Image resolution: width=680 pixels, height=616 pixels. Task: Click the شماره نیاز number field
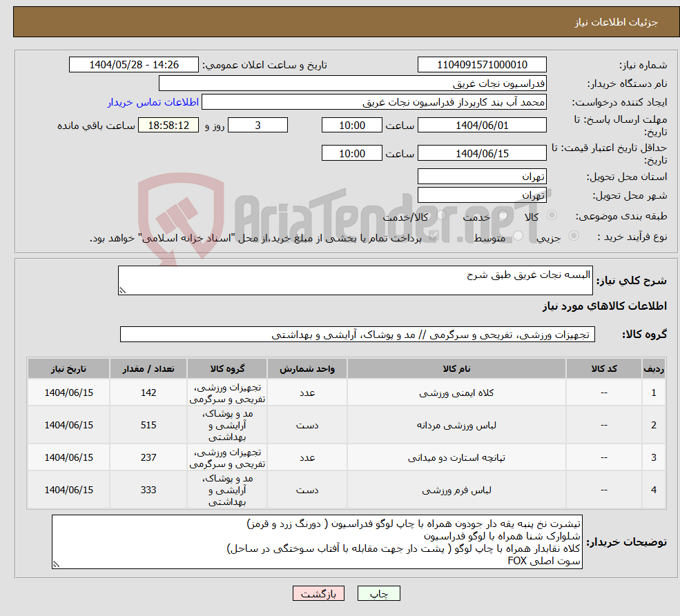coord(482,64)
